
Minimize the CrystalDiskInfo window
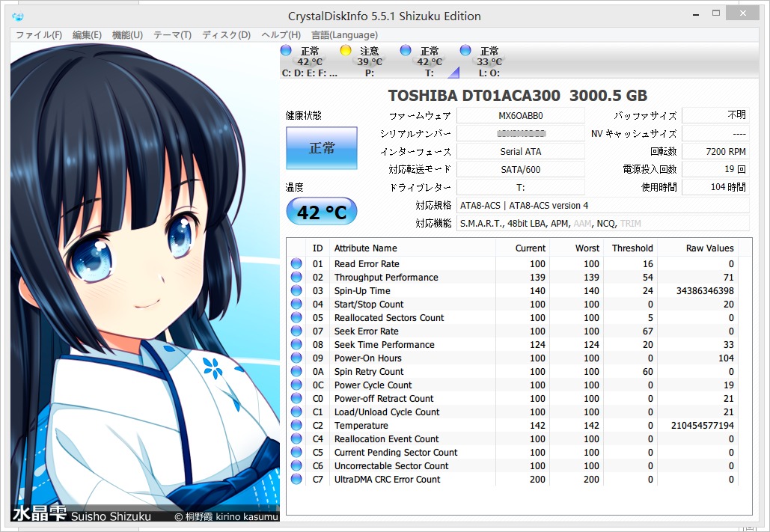696,15
